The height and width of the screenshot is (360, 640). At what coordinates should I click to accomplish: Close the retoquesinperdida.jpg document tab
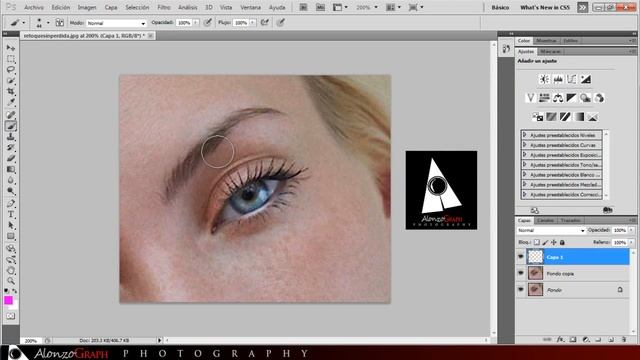point(150,36)
